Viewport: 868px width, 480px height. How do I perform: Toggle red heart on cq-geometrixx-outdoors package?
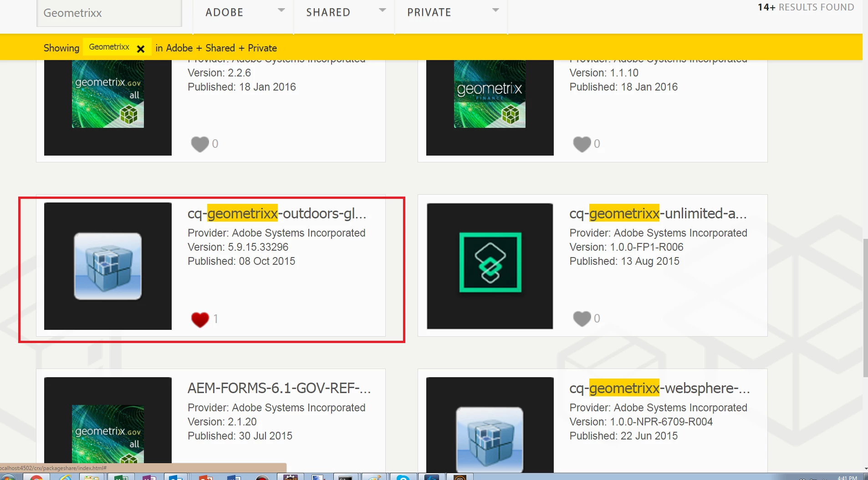[x=200, y=319]
